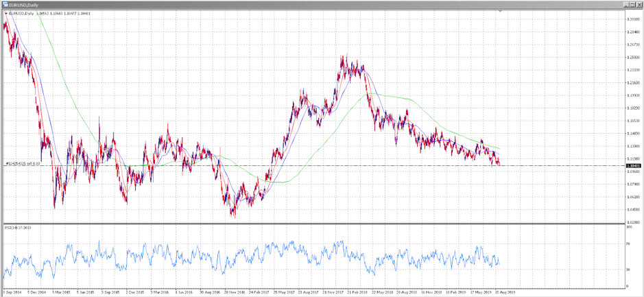Image resolution: width=644 pixels, height=297 pixels.
Task: Click the 24 Feb 2017 date label
Action: click(x=258, y=294)
